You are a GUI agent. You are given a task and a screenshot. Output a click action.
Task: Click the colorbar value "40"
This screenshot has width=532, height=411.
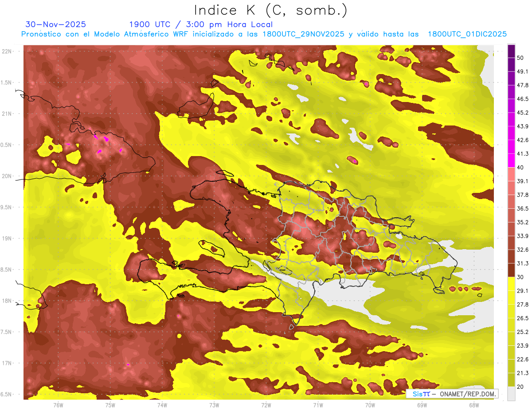point(520,168)
